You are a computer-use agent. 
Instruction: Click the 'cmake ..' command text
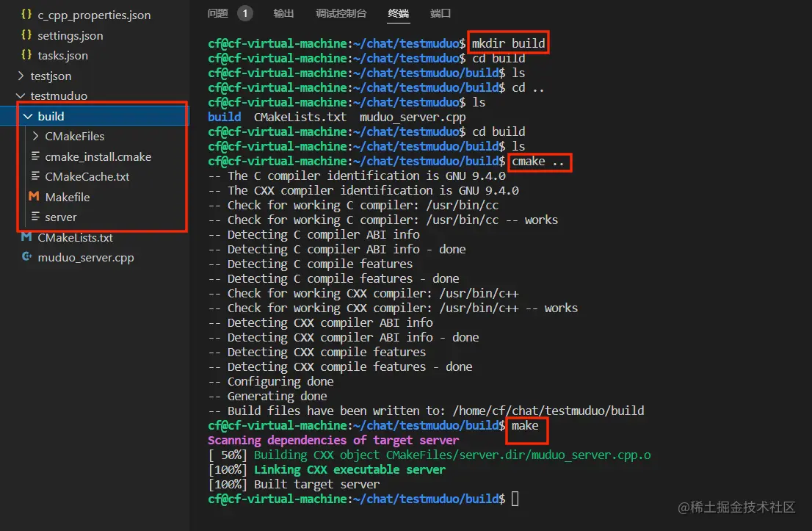pyautogui.click(x=537, y=162)
